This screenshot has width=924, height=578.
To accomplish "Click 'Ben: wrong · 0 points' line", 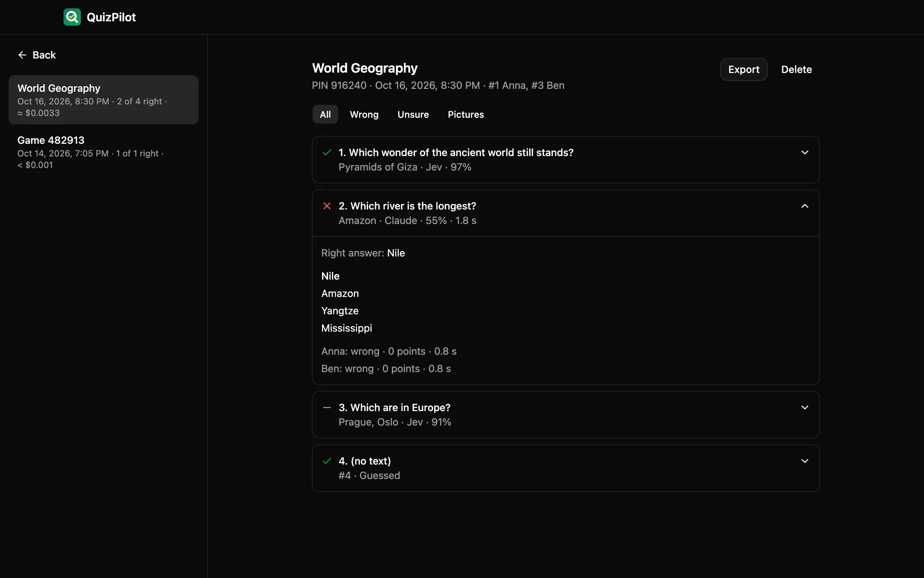I will pos(386,368).
